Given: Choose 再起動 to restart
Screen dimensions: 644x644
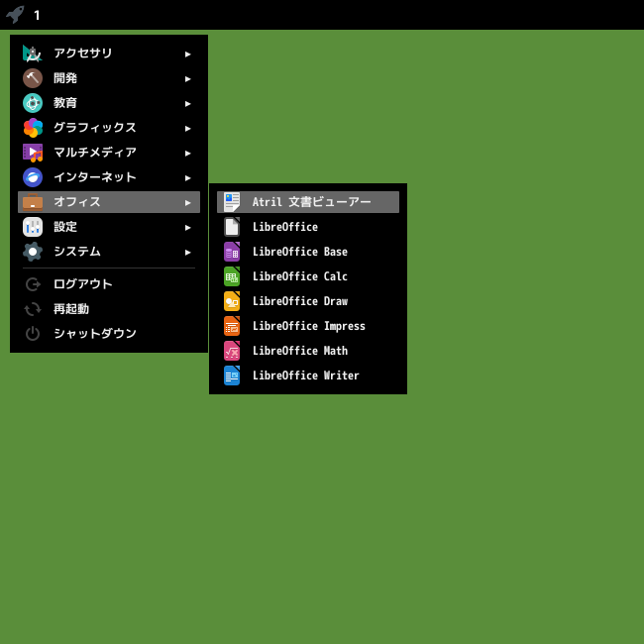Looking at the screenshot, I should [x=109, y=309].
